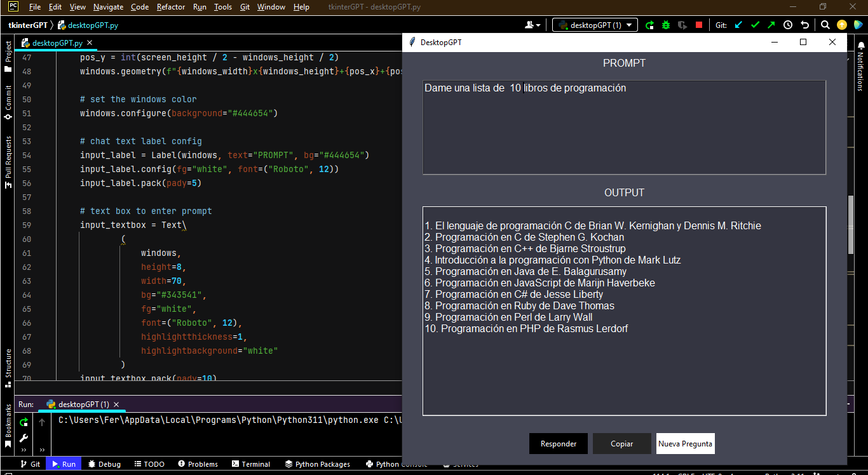Open the Problems bottom tool tab
Screen dimensions: 868x475
(198, 464)
